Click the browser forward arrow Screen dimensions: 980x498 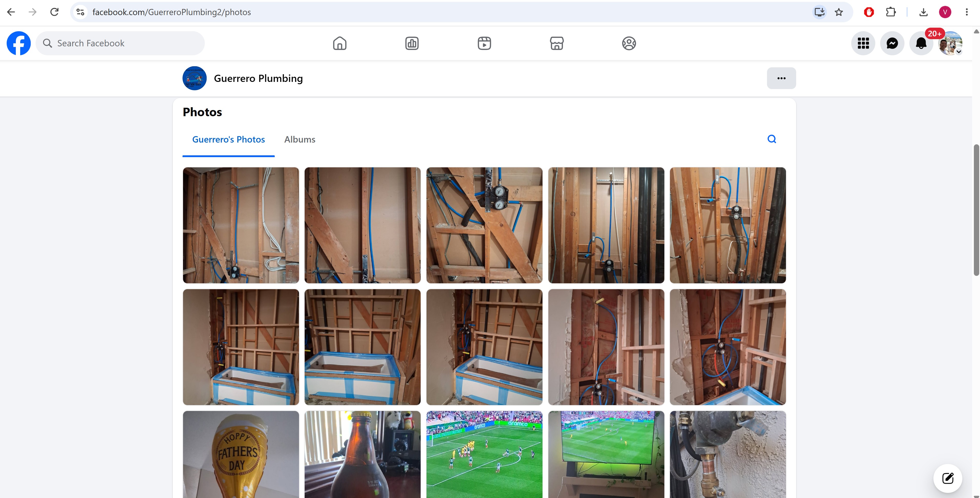33,12
